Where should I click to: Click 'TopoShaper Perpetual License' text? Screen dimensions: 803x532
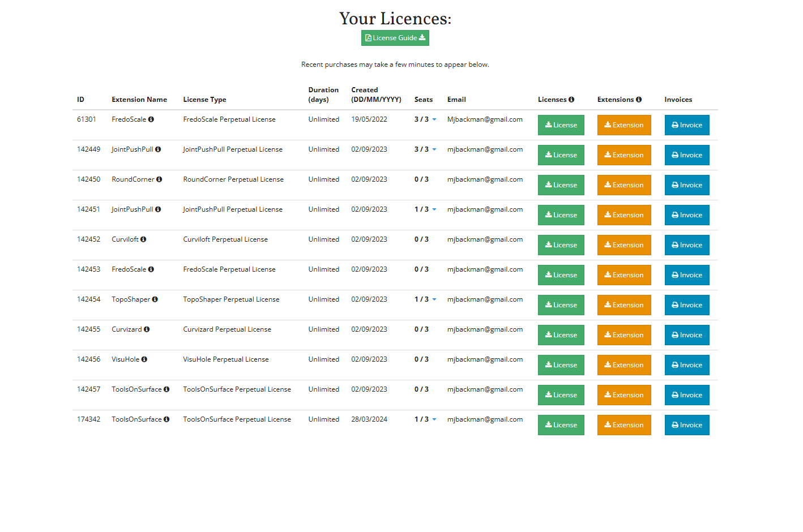(231, 299)
